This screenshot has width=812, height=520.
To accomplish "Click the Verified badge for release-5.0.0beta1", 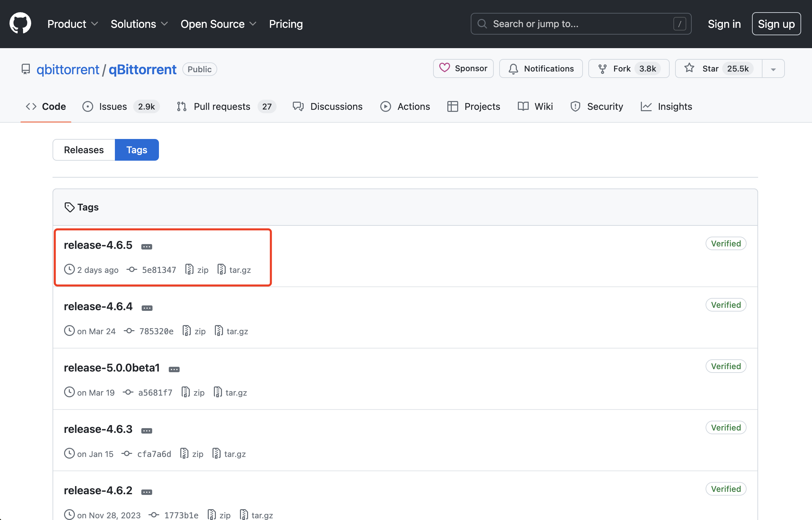I will tap(726, 366).
